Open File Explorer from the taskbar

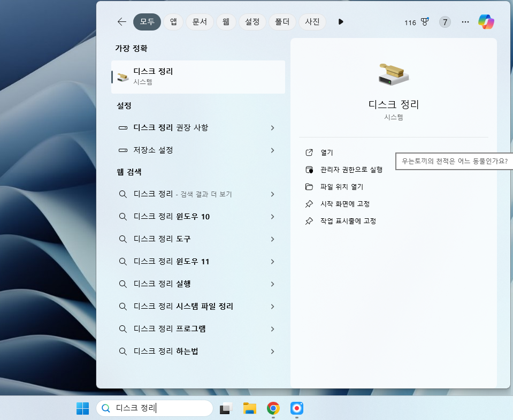click(250, 408)
